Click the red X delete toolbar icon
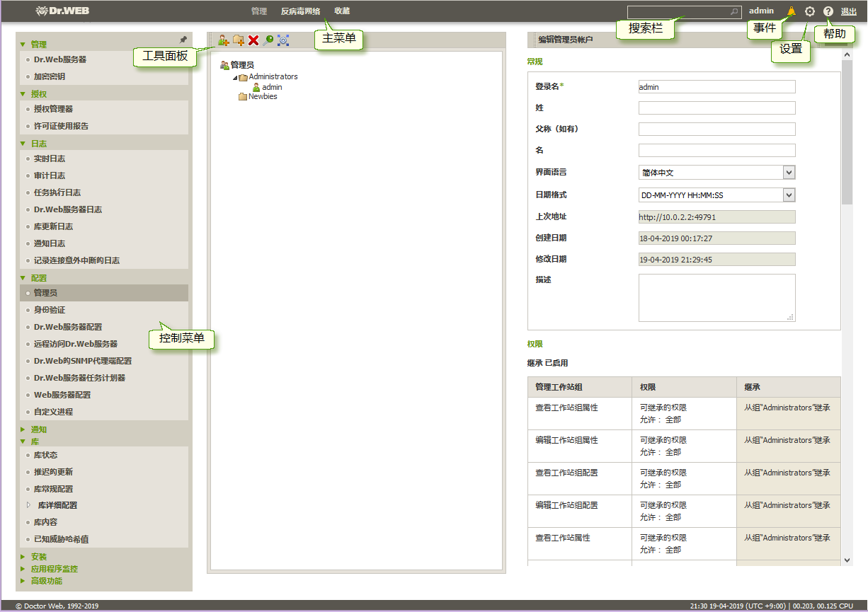868x612 pixels. (253, 40)
